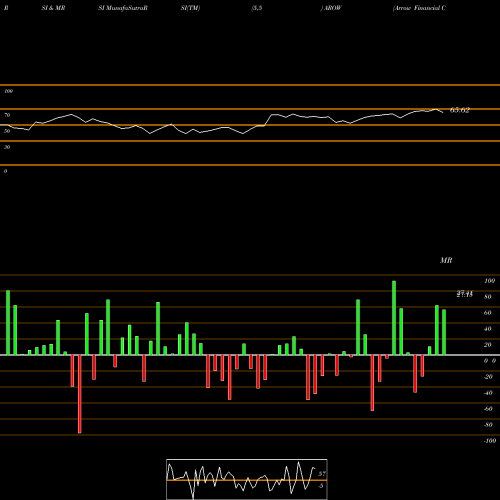Click the MR axis label 100

489,281
